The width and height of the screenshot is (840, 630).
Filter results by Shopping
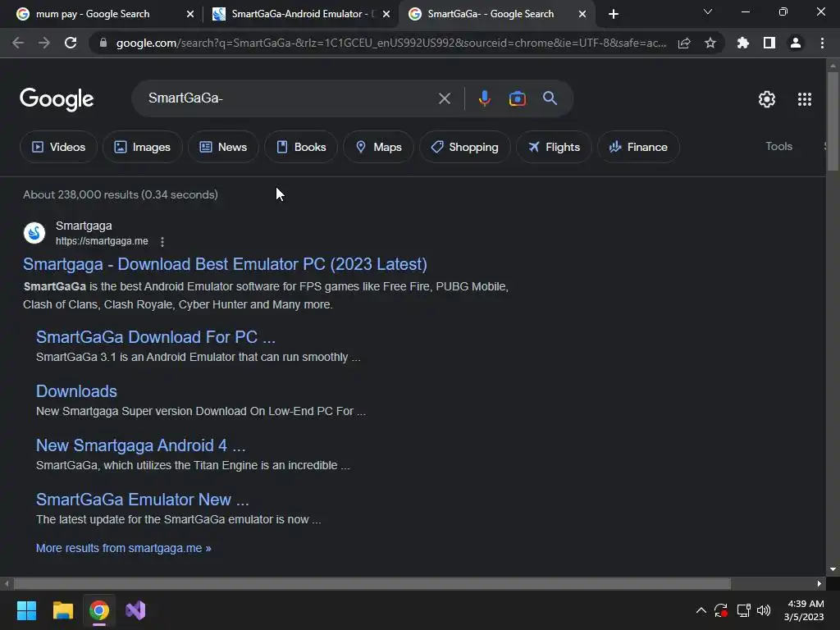(465, 147)
